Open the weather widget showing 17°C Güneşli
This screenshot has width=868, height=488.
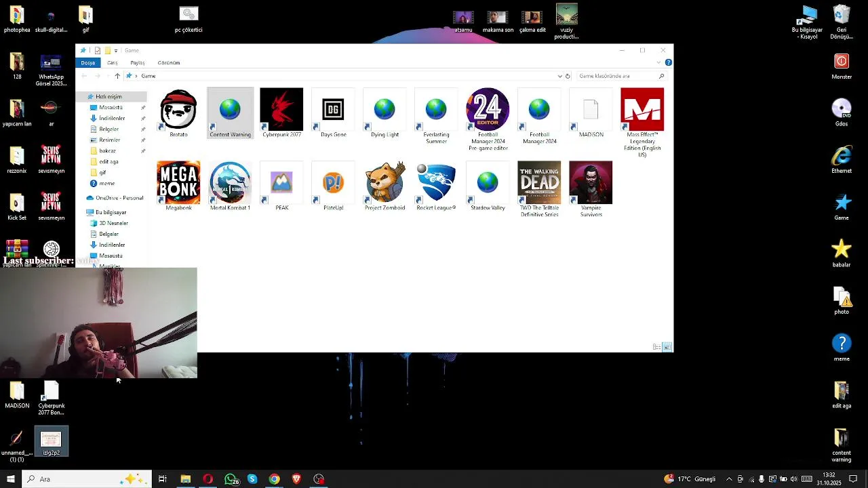tap(690, 479)
